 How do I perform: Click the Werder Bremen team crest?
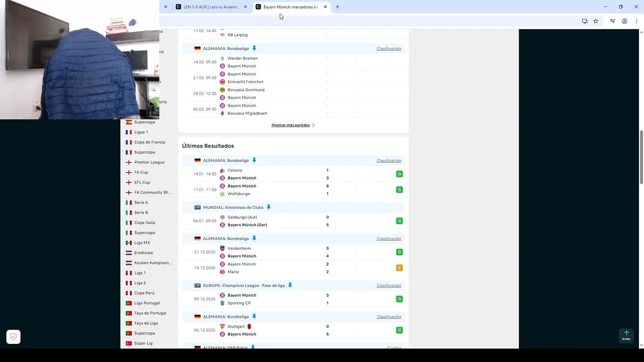tap(222, 58)
